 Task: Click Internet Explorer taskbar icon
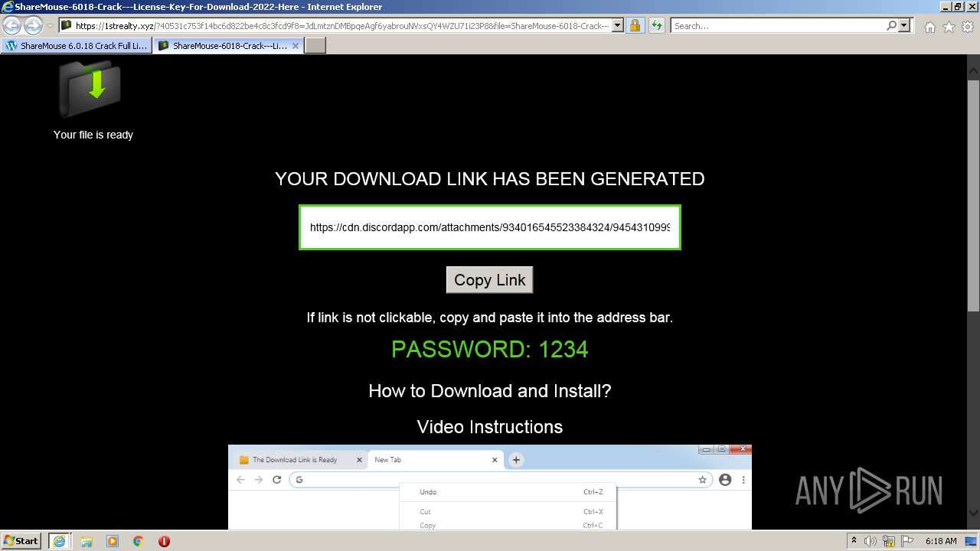pos(59,541)
